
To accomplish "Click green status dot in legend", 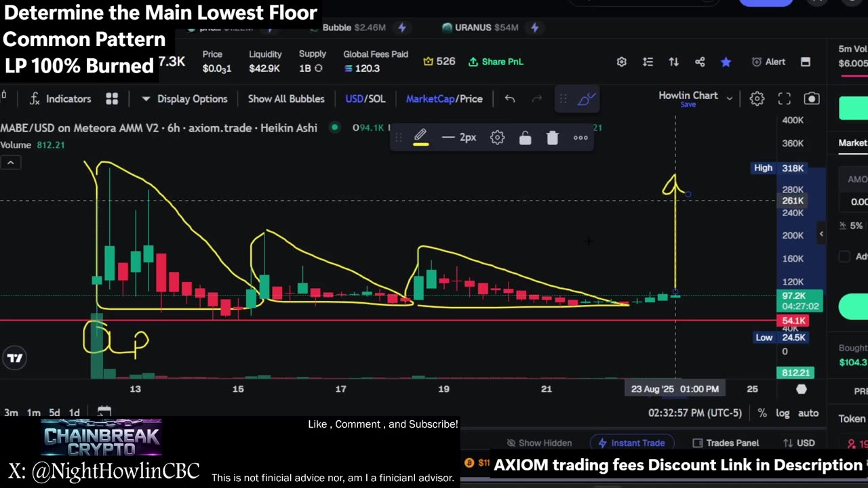I will coord(334,127).
